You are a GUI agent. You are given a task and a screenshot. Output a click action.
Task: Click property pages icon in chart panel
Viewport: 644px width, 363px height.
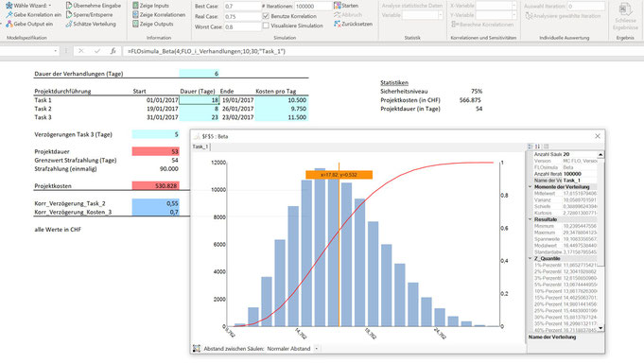[x=546, y=147]
